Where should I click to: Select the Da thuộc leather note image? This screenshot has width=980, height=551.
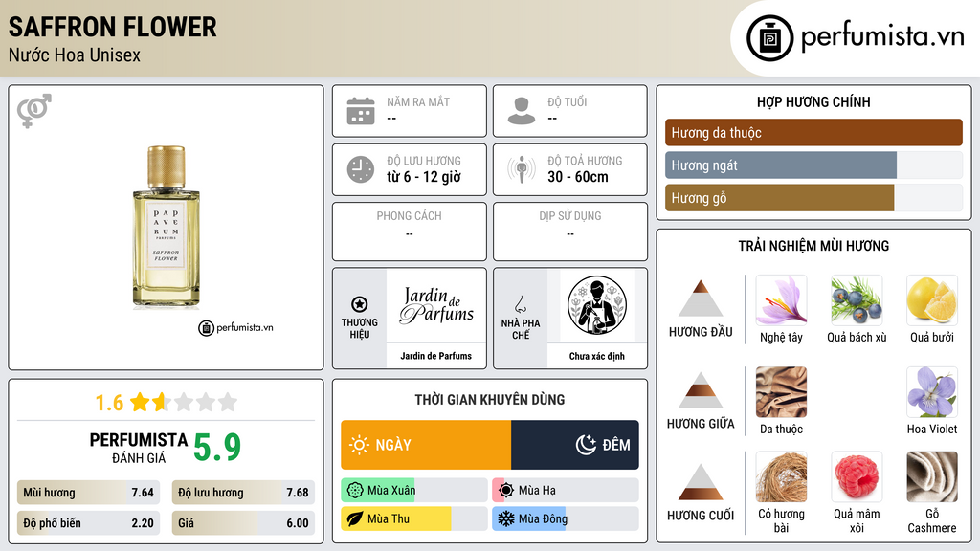tap(781, 392)
